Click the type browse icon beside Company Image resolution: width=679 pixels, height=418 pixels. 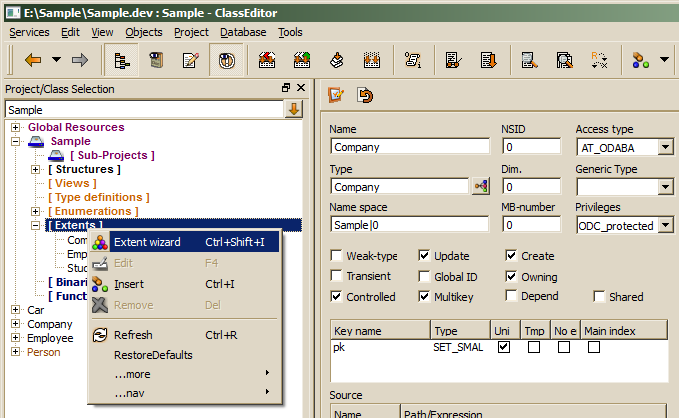pos(480,186)
